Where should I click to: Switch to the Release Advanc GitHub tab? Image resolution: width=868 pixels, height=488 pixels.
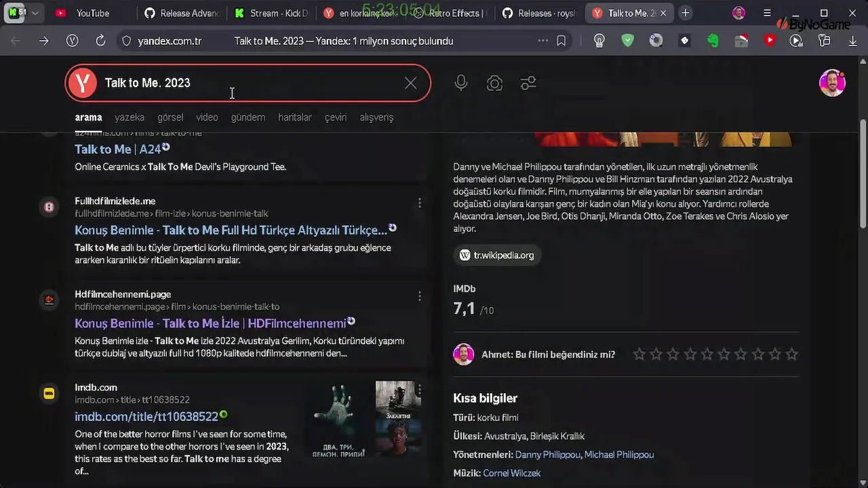coord(182,14)
